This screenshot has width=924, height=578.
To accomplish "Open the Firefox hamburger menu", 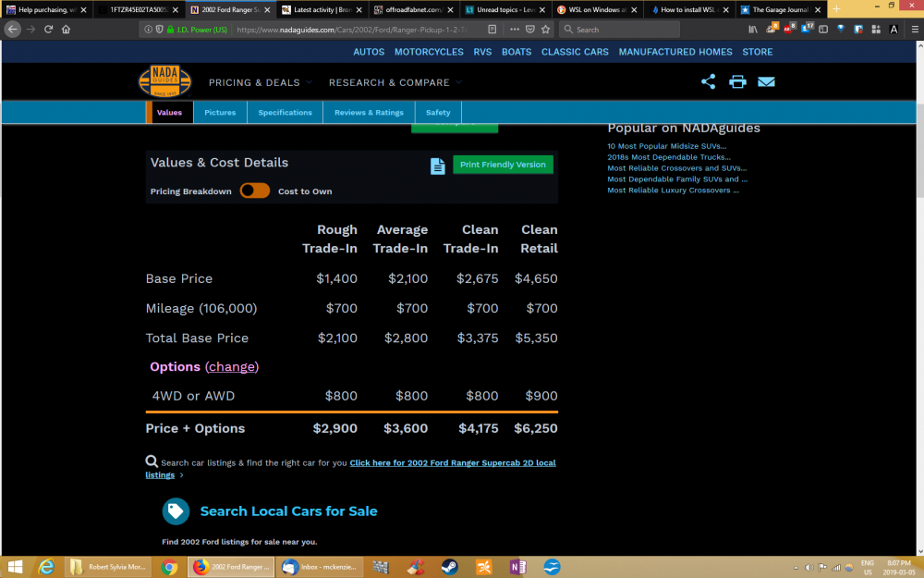I will click(x=911, y=29).
